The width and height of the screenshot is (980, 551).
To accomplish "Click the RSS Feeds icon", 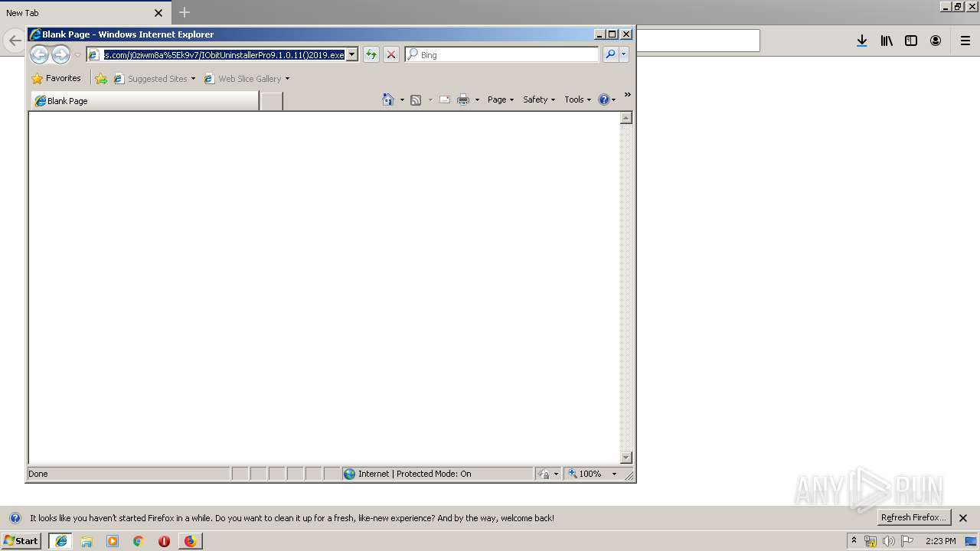I will coord(416,99).
